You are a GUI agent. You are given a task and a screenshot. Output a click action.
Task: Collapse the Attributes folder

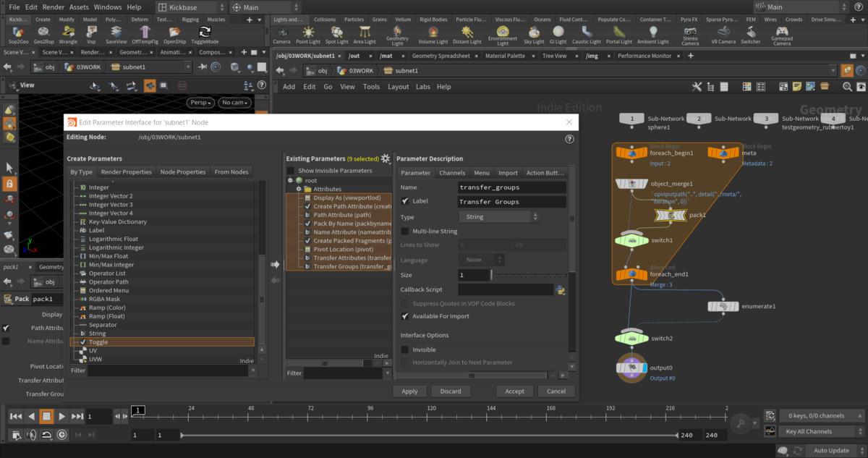[298, 189]
